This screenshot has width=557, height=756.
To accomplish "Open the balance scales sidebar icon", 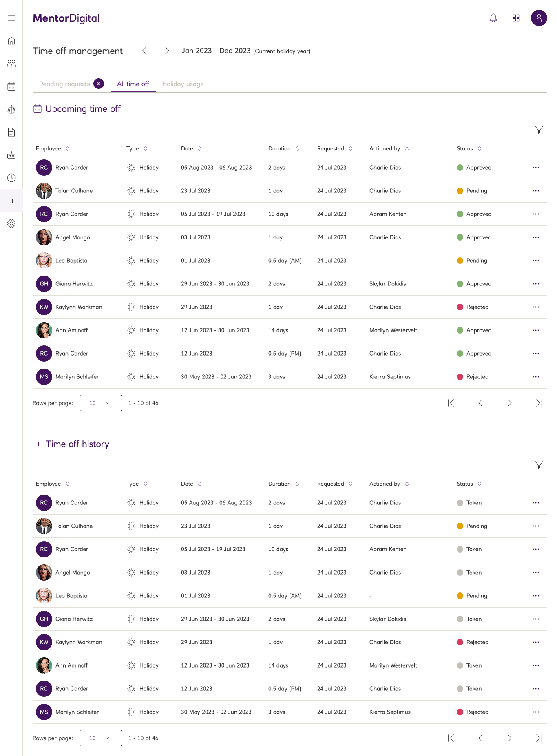I will point(11,109).
